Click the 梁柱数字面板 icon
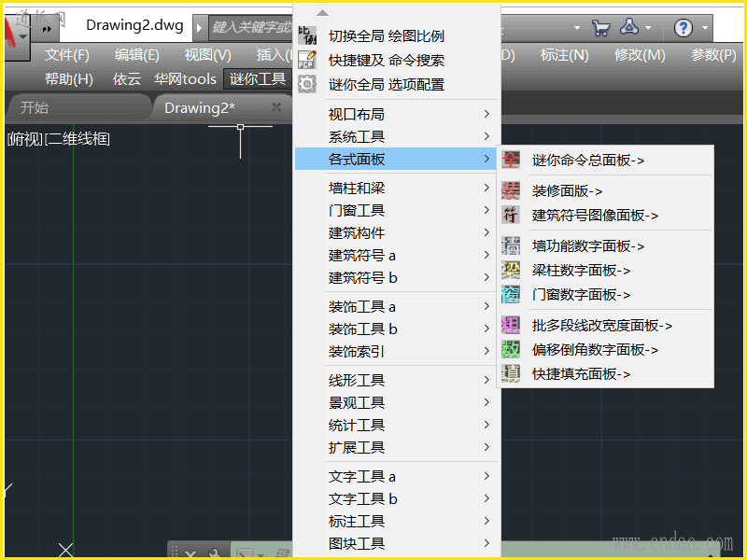Viewport: 747px width, 560px height. point(511,271)
